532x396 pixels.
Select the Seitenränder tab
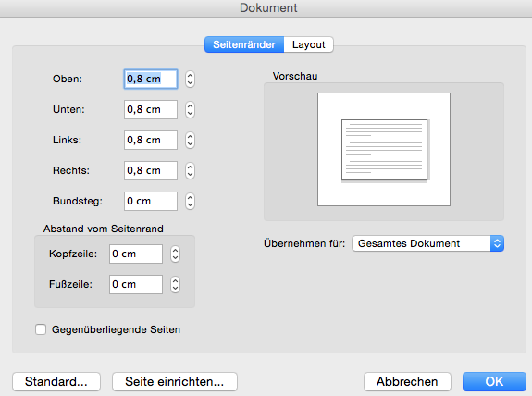[244, 44]
